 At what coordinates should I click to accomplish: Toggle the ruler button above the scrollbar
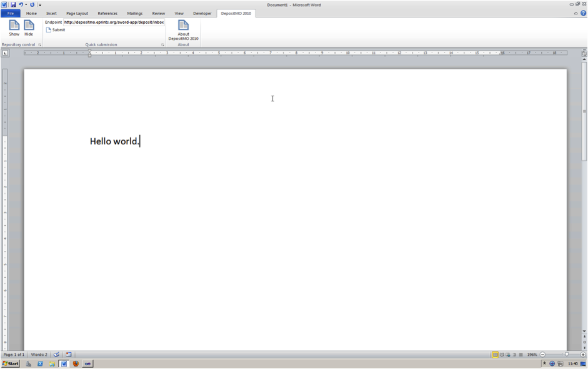pos(584,54)
